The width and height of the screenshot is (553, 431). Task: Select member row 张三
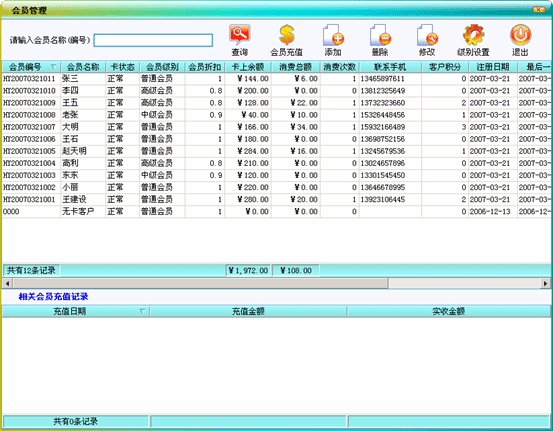click(x=276, y=79)
